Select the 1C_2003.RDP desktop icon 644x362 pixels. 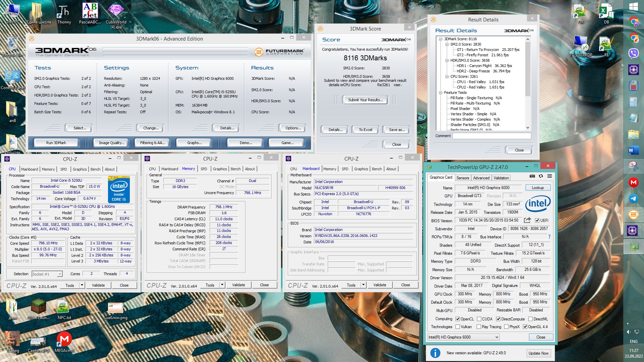tap(581, 46)
